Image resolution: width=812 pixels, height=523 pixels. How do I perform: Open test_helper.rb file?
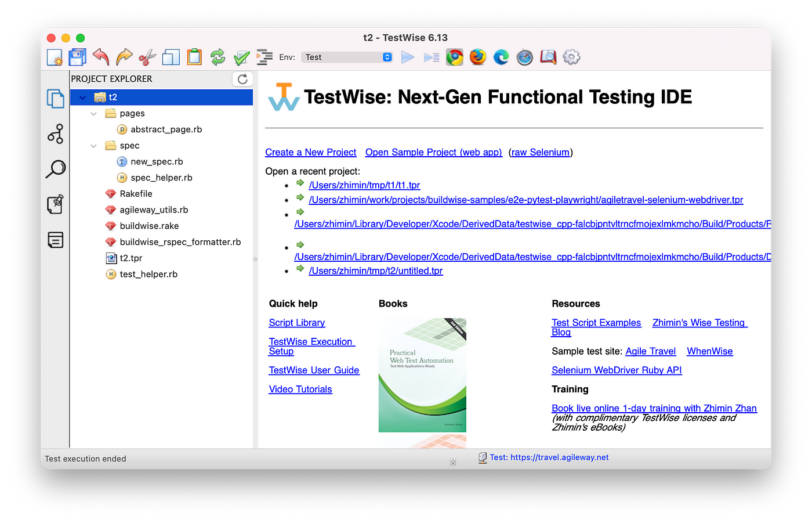coord(148,274)
